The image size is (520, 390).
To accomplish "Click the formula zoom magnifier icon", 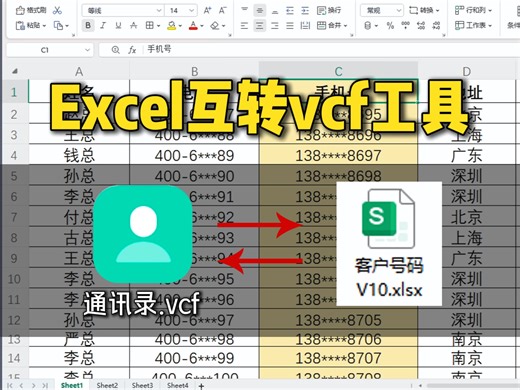I will click(x=116, y=50).
